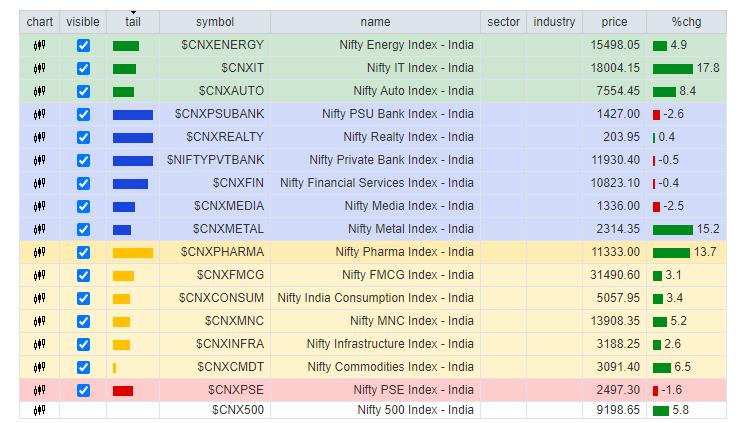Click blue tail bar for $CNXFIN
The image size is (747, 423).
click(x=130, y=184)
